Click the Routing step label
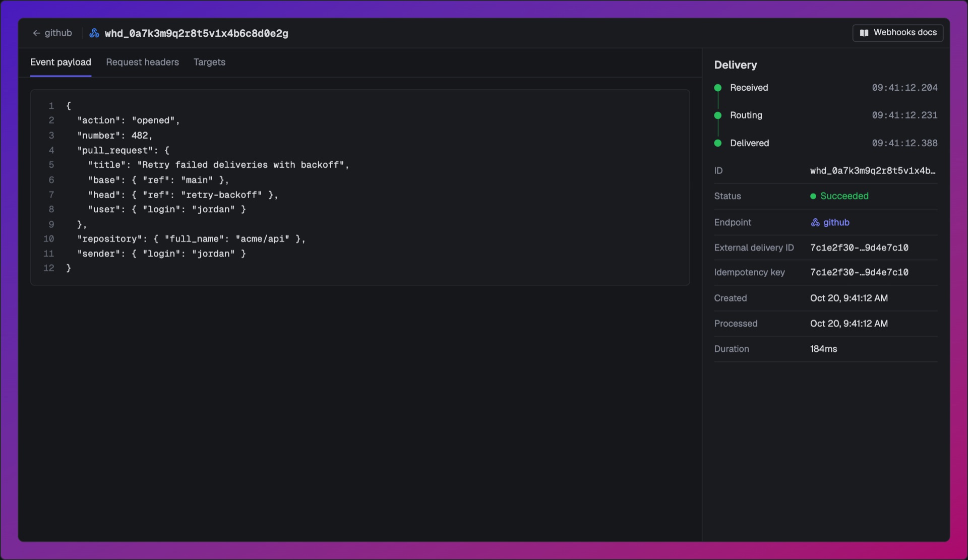The width and height of the screenshot is (968, 560). (746, 115)
